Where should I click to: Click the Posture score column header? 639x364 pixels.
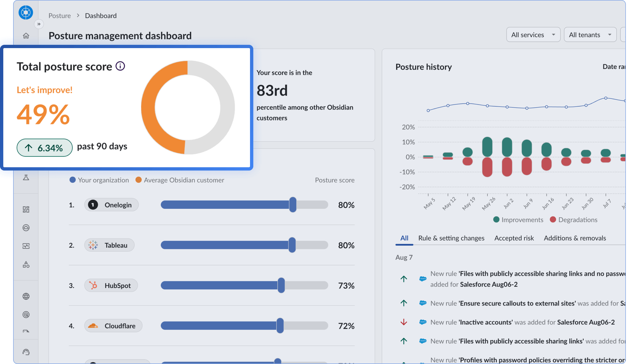(335, 180)
